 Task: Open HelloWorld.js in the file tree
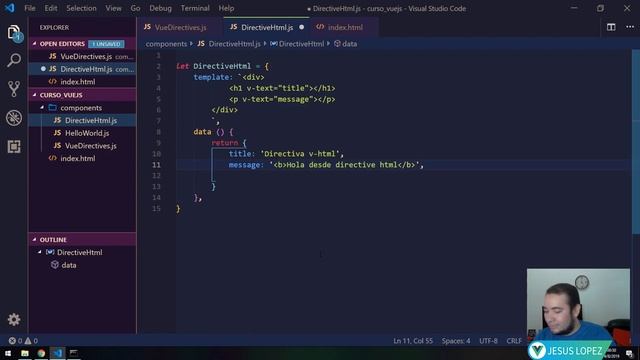(82, 133)
